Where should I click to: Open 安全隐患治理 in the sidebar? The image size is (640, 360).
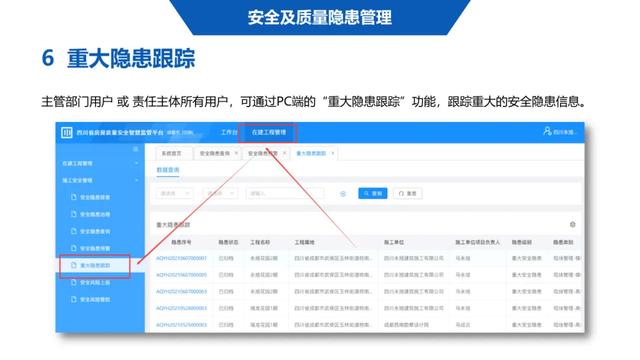point(95,214)
